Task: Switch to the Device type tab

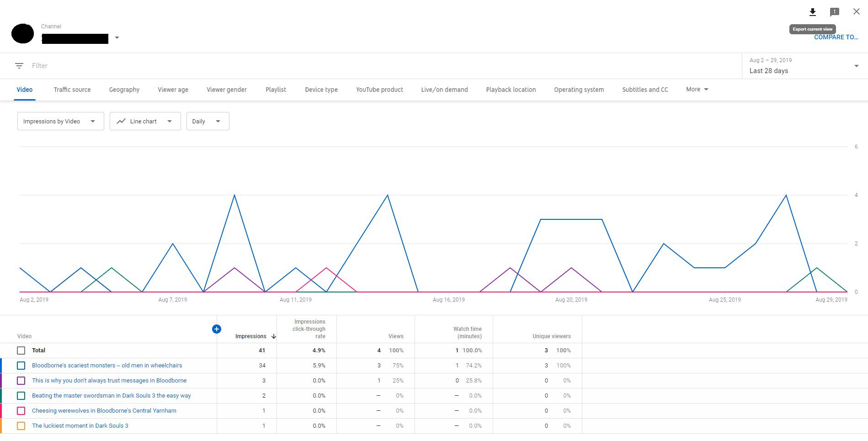Action: coord(321,90)
